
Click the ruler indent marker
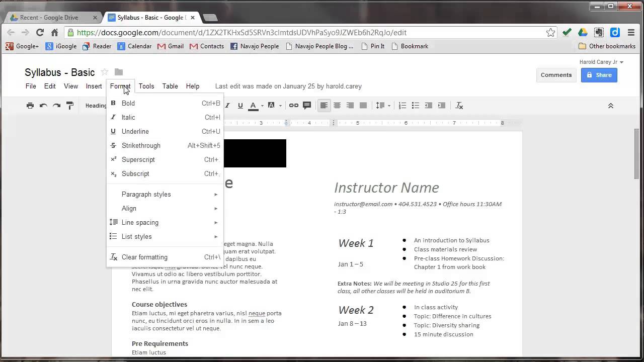(x=286, y=123)
